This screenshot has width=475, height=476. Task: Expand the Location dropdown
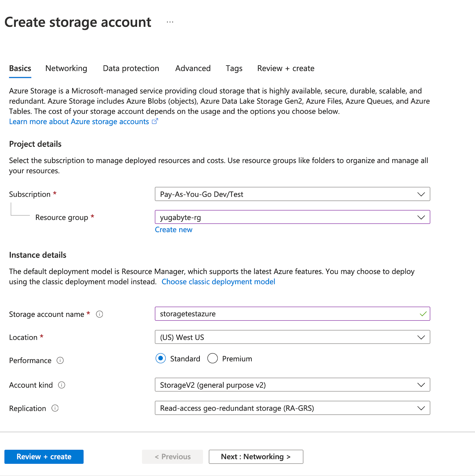tap(292, 337)
